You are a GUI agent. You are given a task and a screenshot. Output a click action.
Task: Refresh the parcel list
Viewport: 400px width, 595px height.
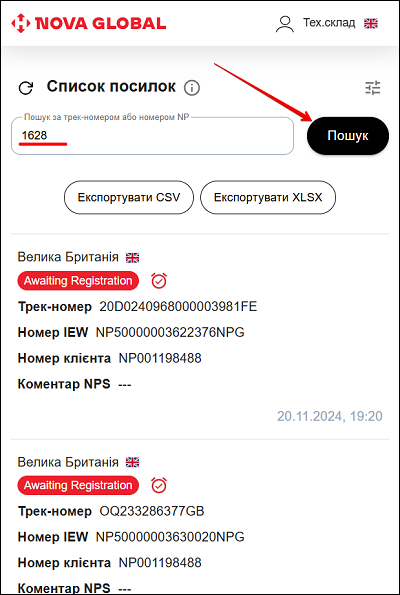(26, 88)
